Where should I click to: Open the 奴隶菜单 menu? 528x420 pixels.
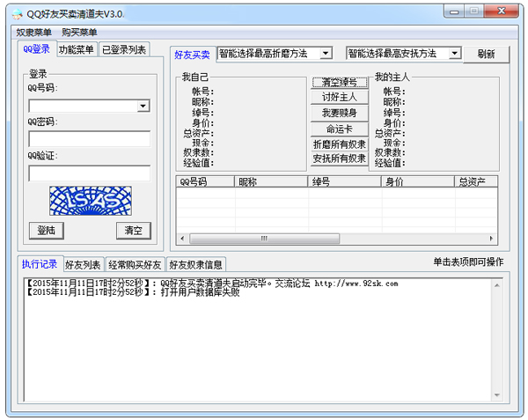pos(33,33)
